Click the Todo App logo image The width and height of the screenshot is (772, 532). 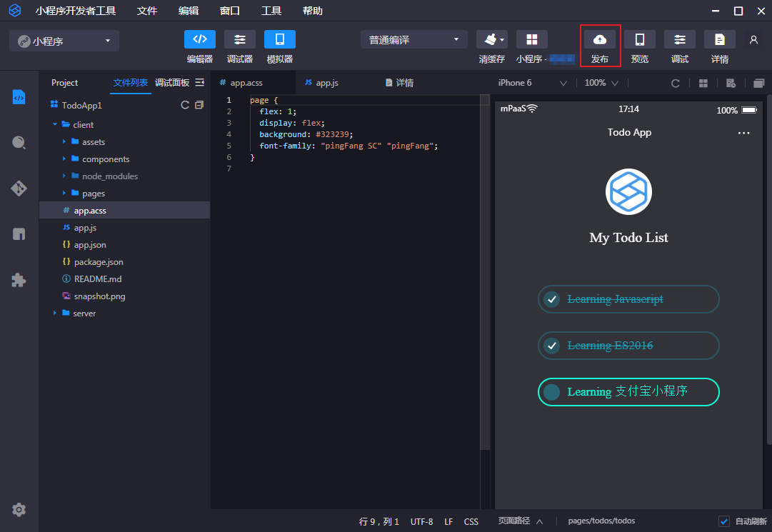628,192
